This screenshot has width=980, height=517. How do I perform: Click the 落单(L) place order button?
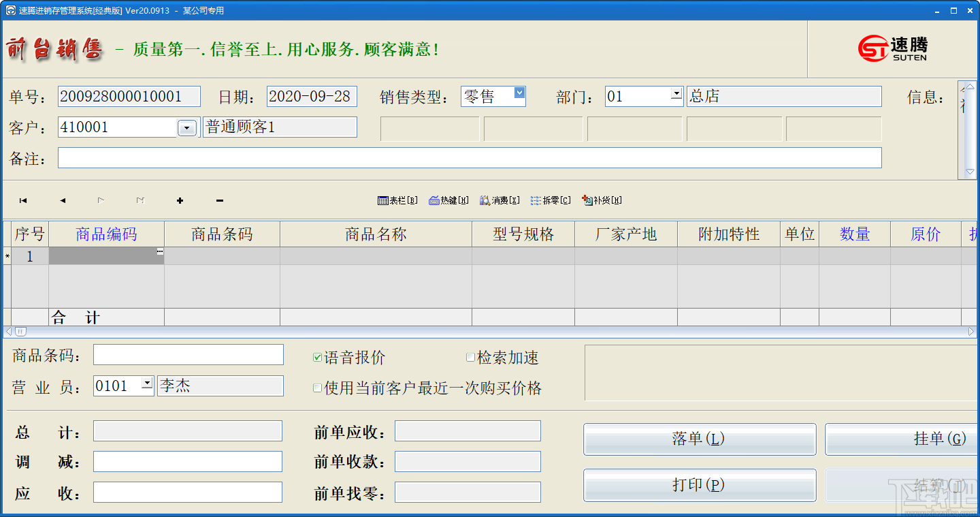pyautogui.click(x=699, y=439)
